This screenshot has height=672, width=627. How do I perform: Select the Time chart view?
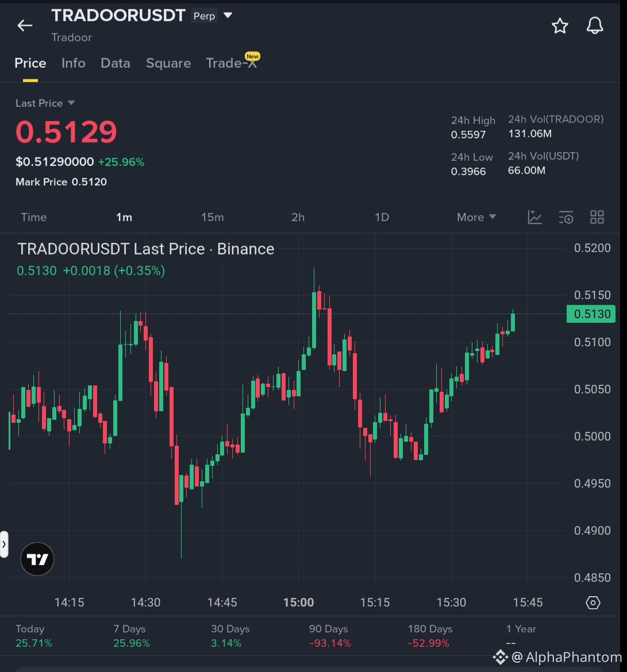pos(34,217)
